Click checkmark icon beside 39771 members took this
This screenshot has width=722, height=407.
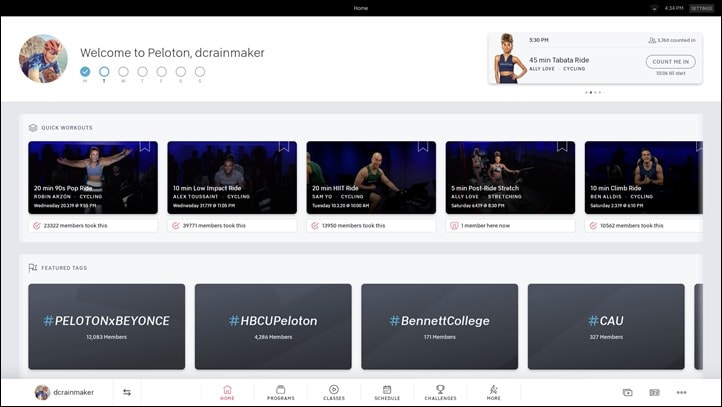[x=175, y=226]
